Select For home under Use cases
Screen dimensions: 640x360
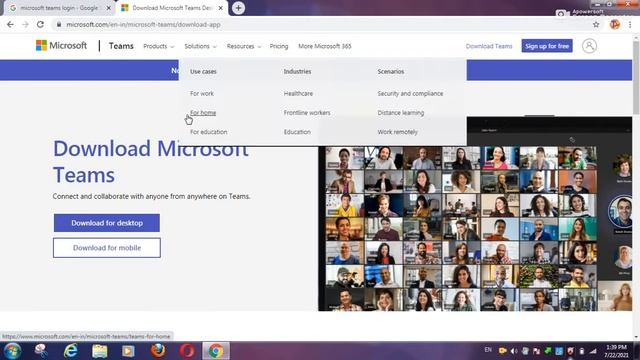(203, 113)
